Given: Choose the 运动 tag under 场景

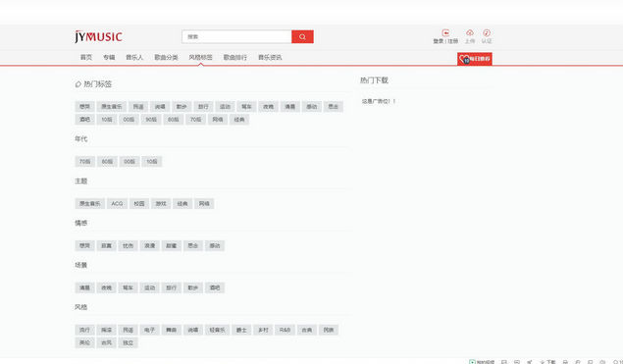Looking at the screenshot, I should click(x=150, y=287).
